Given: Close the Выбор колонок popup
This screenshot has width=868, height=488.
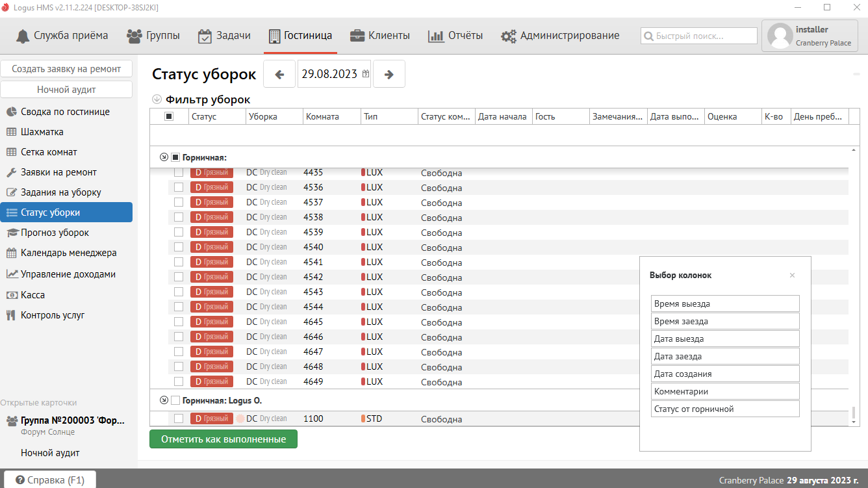Looking at the screenshot, I should pyautogui.click(x=792, y=276).
